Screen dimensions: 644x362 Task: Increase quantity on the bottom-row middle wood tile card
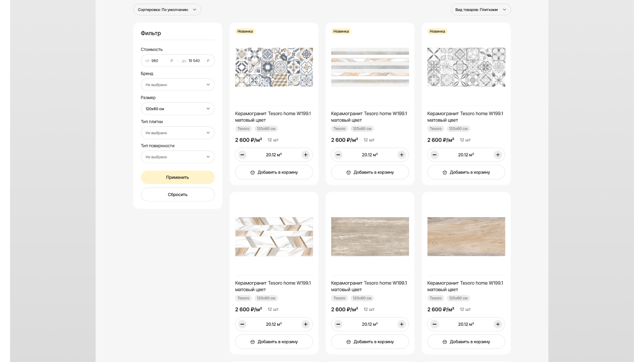pos(401,324)
